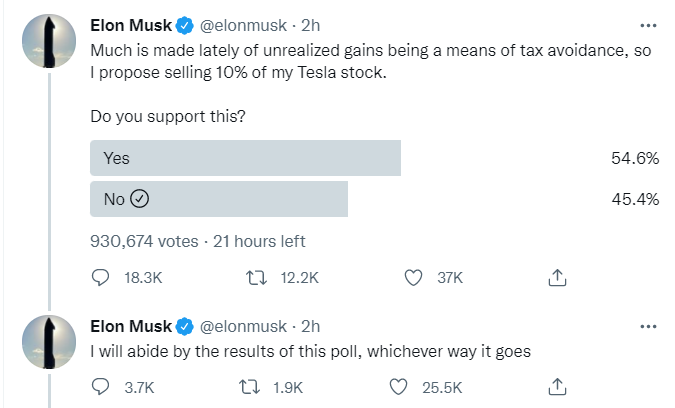This screenshot has width=675, height=408.
Task: Click the verified badge on first tweet
Action: tap(185, 26)
